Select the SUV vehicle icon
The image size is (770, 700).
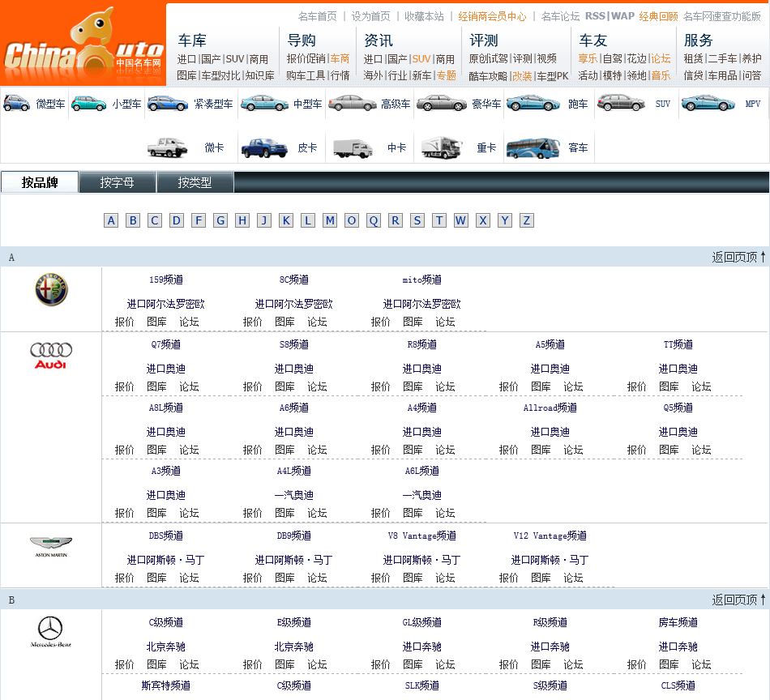pyautogui.click(x=621, y=103)
